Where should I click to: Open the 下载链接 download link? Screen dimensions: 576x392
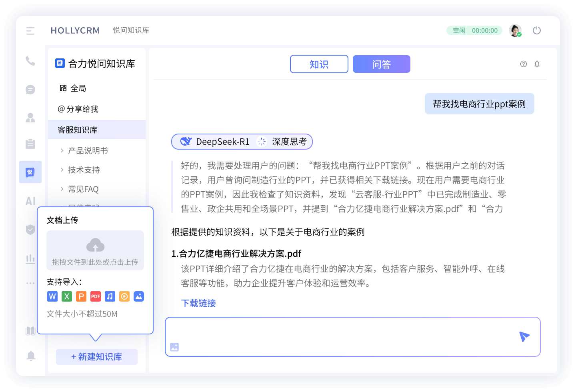pyautogui.click(x=198, y=303)
